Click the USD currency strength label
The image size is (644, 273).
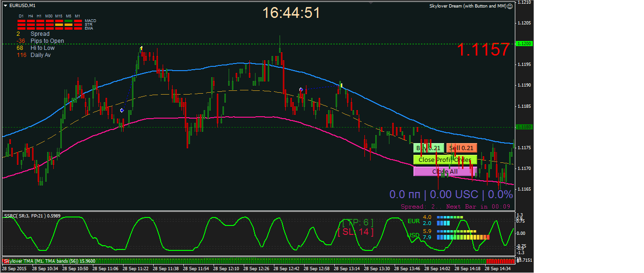click(413, 235)
